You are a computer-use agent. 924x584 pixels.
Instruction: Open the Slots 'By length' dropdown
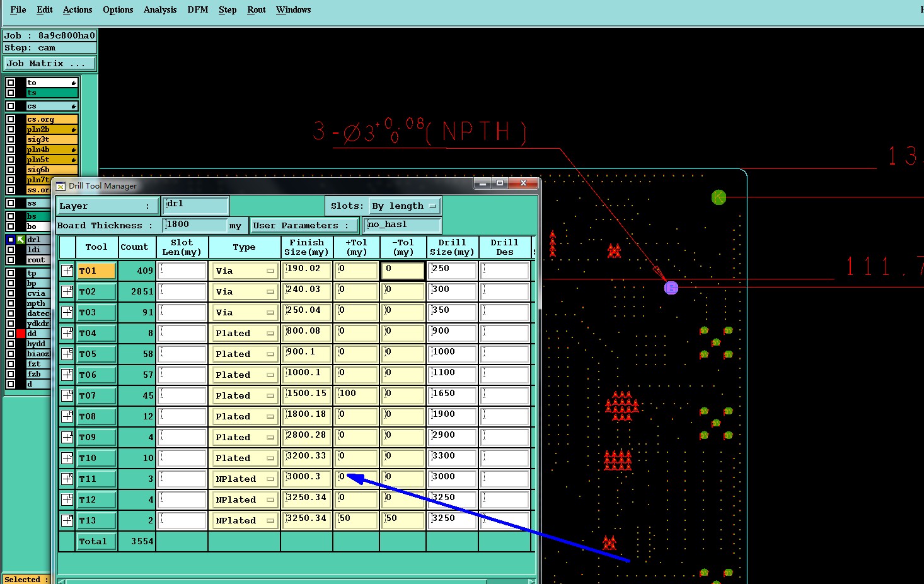tap(405, 206)
